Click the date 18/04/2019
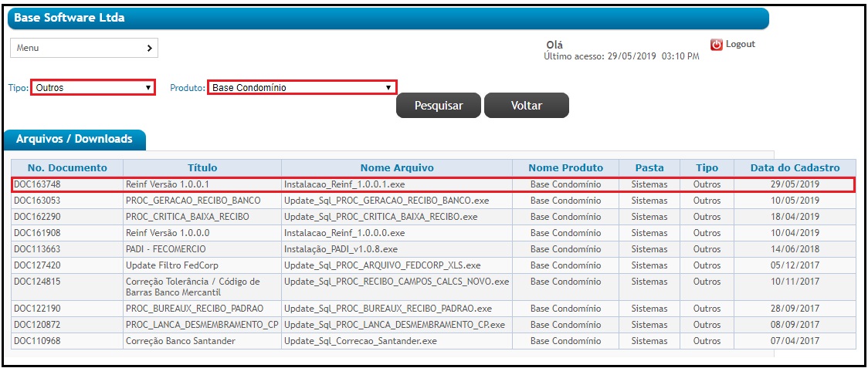 click(795, 216)
